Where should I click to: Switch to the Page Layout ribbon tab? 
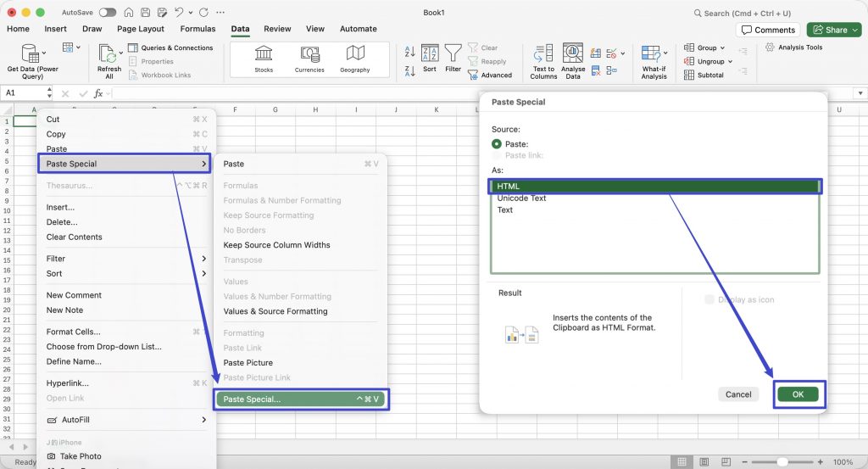coord(141,29)
